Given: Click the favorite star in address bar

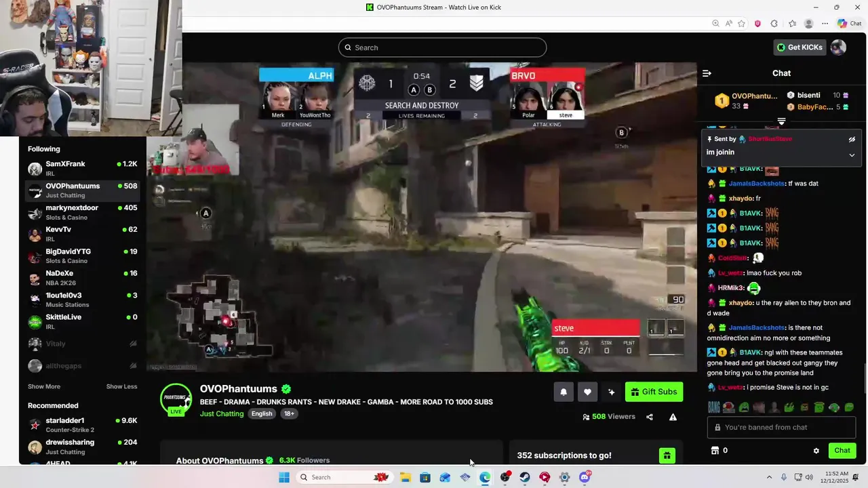Looking at the screenshot, I should tap(741, 24).
